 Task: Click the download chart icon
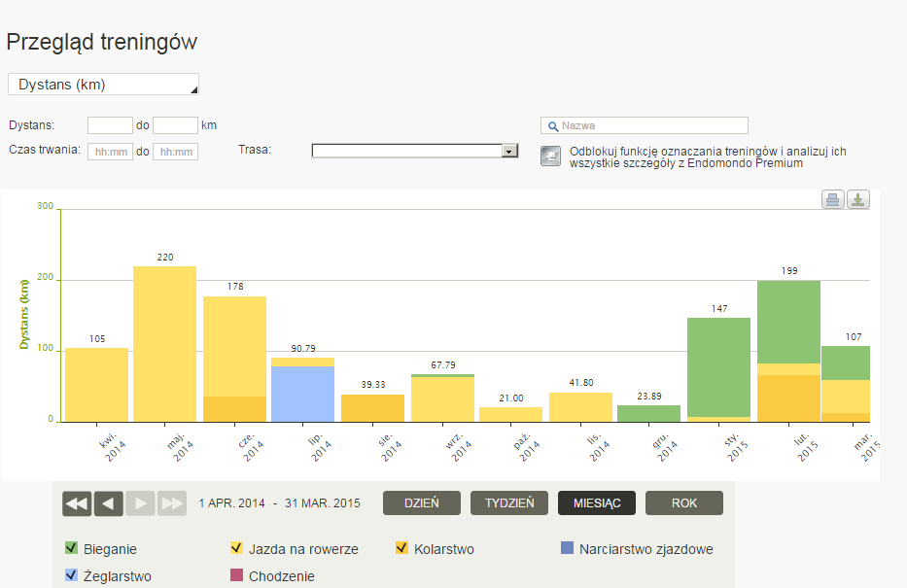pyautogui.click(x=858, y=200)
